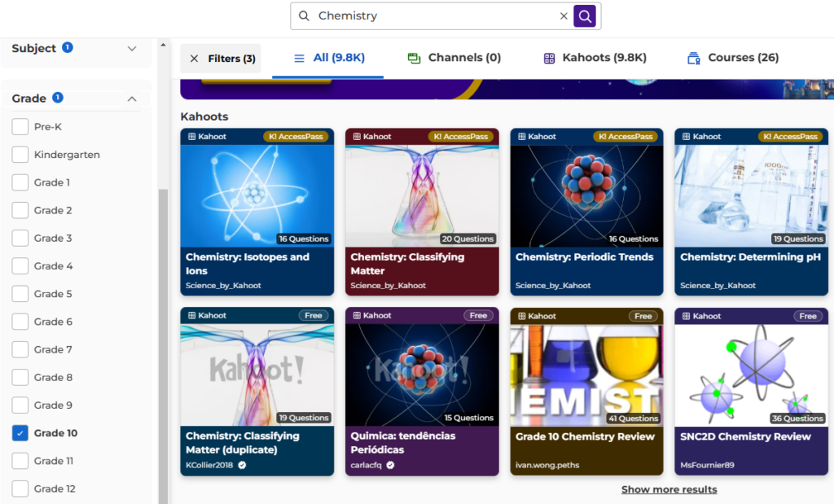Open the Determining pH kahoot thumbnail
Image resolution: width=834 pixels, height=504 pixels.
[752, 195]
